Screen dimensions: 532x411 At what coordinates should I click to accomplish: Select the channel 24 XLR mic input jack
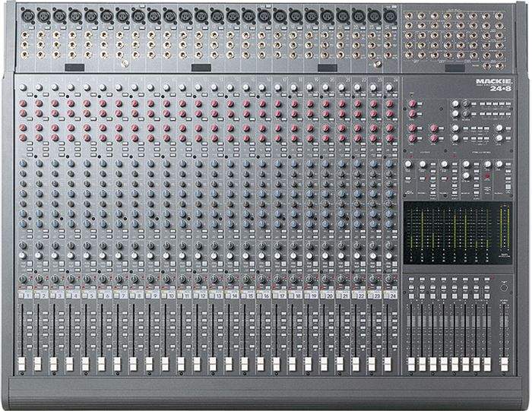coord(390,15)
